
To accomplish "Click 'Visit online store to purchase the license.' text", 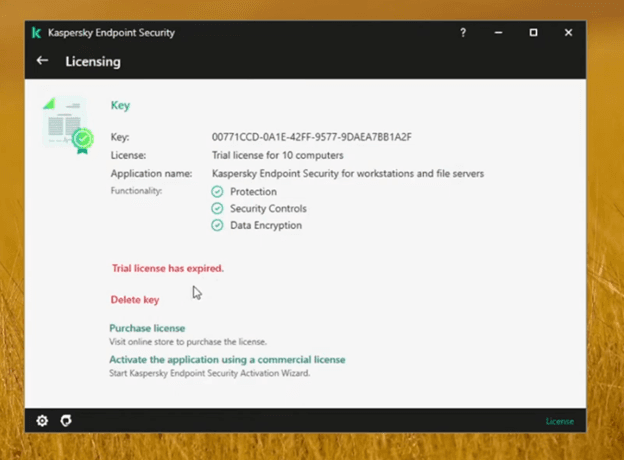I will tap(188, 342).
